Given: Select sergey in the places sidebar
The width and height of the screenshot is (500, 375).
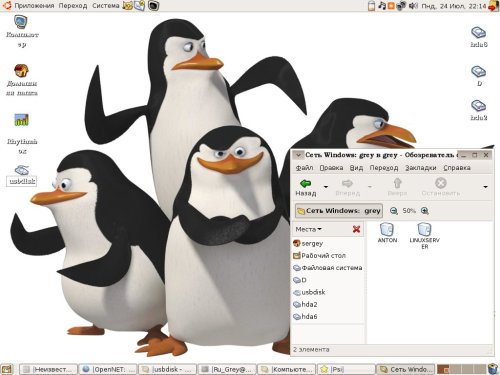Looking at the screenshot, I should [308, 244].
